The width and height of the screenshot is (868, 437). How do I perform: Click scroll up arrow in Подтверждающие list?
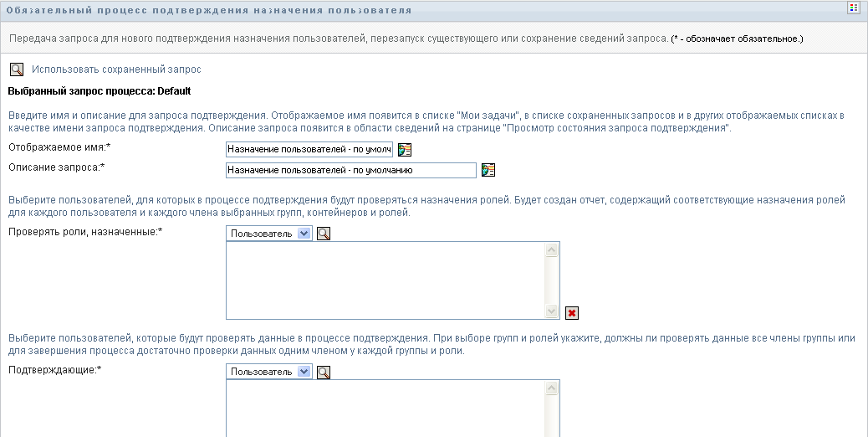(551, 388)
